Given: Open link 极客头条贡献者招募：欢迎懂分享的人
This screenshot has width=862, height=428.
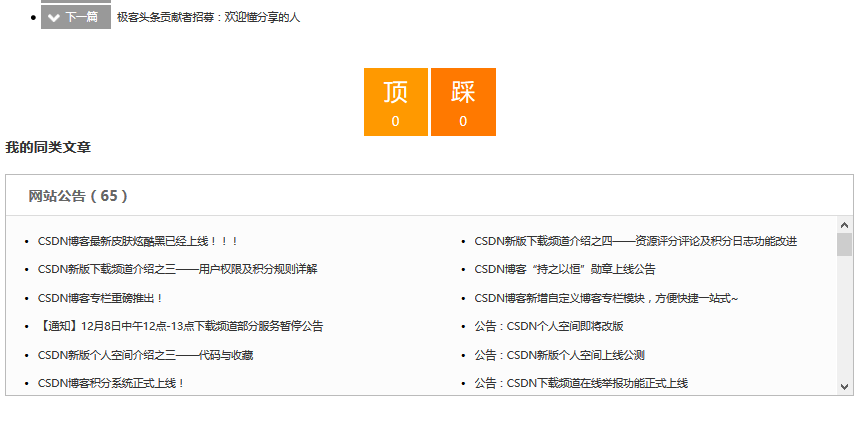Looking at the screenshot, I should [x=208, y=18].
